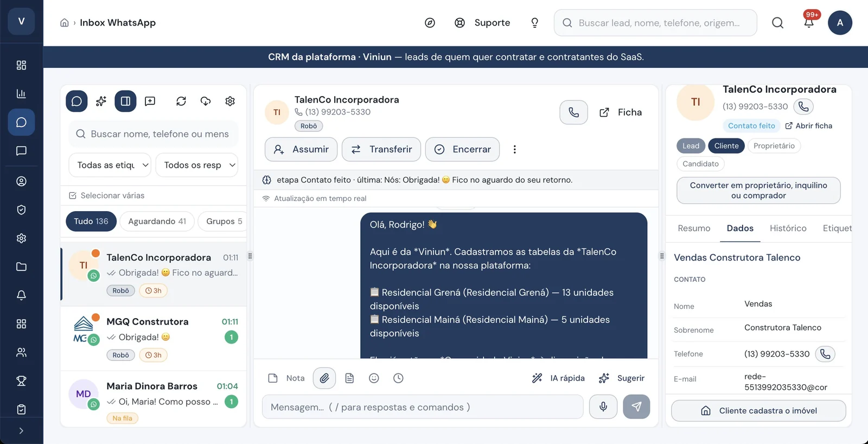Click Converter em proprietário, inquilino ou comprador
The width and height of the screenshot is (868, 444).
tap(758, 191)
